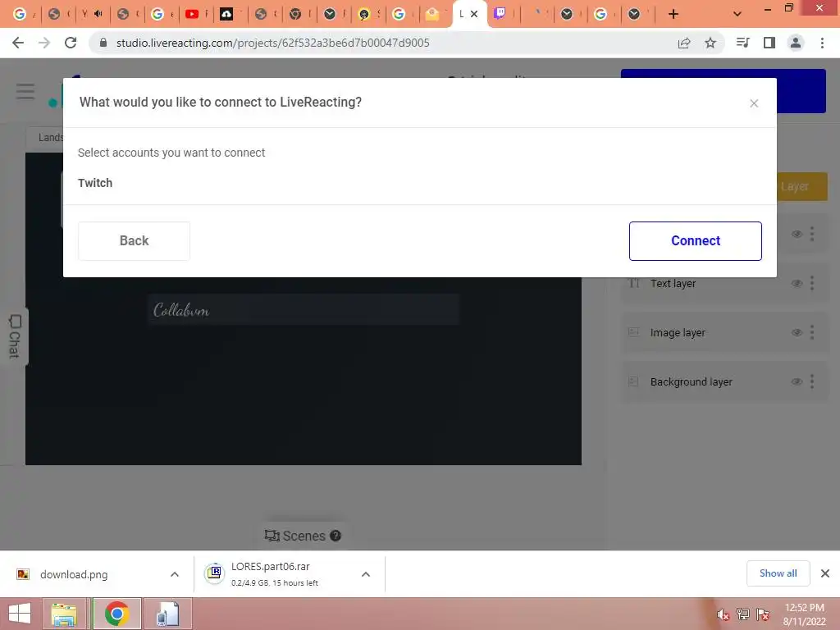Open the tab search dropdown
Image resolution: width=840 pixels, height=630 pixels.
737,14
